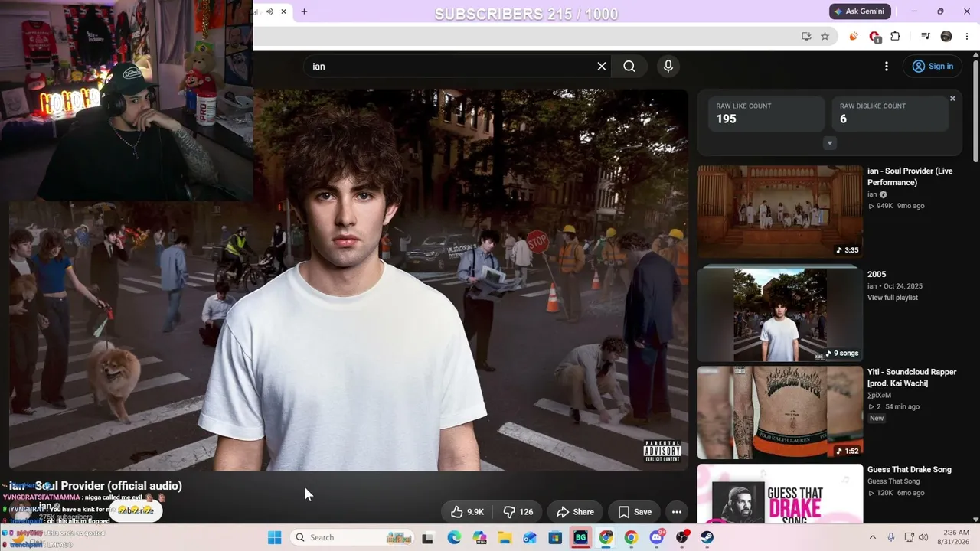Open 'Ylti - Soundcloud Rapper' video title
Image resolution: width=980 pixels, height=551 pixels.
pos(912,377)
